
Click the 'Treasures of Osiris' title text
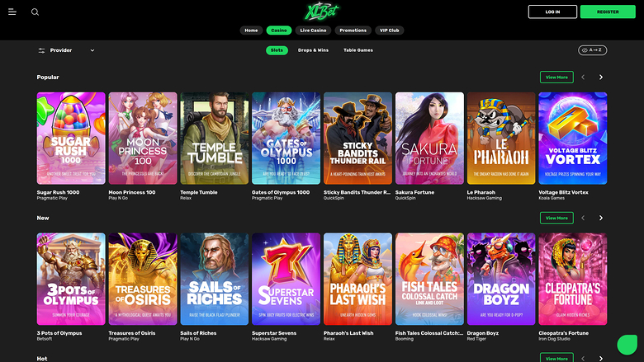(x=132, y=333)
